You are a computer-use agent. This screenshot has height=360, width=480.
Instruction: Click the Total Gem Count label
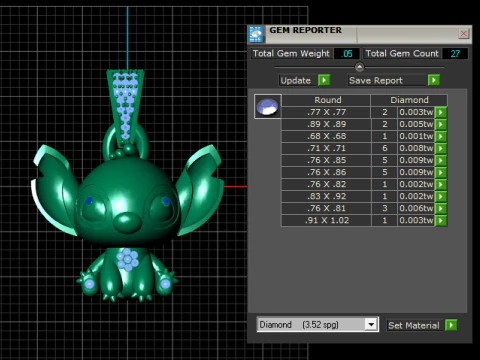tap(402, 54)
